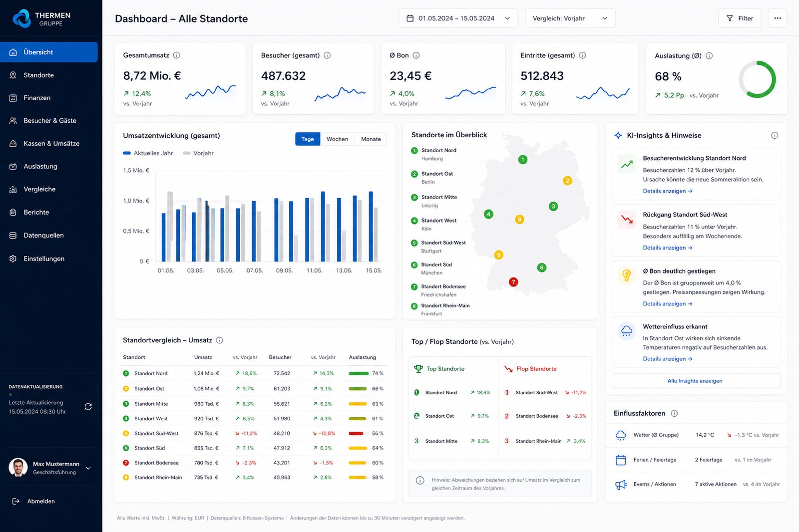Go to Besucher & Gäste
The height and width of the screenshot is (532, 799).
coord(49,121)
